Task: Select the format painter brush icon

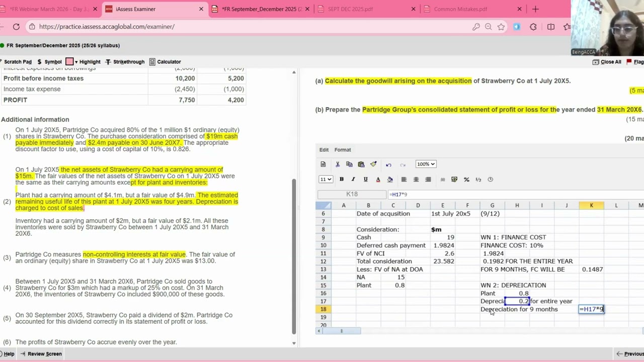Action: 373,164
